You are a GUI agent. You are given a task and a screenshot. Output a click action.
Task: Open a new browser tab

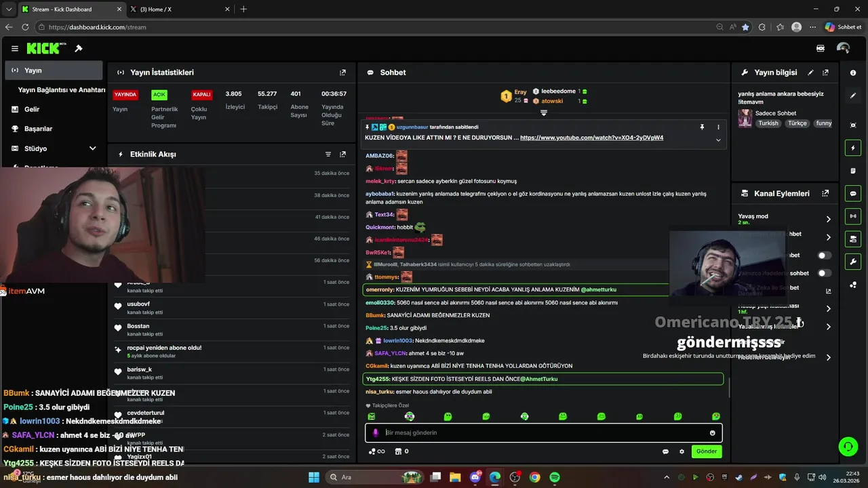click(x=243, y=9)
